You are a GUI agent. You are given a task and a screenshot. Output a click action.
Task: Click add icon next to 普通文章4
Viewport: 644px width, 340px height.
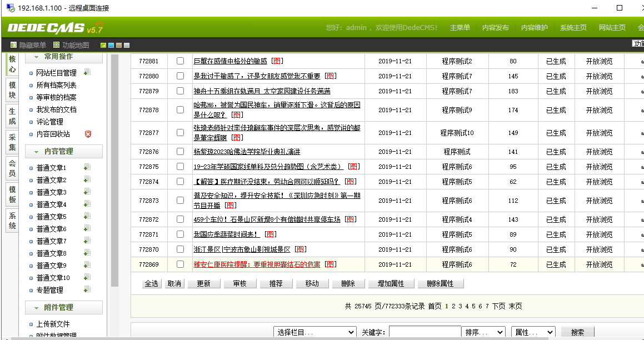87,204
